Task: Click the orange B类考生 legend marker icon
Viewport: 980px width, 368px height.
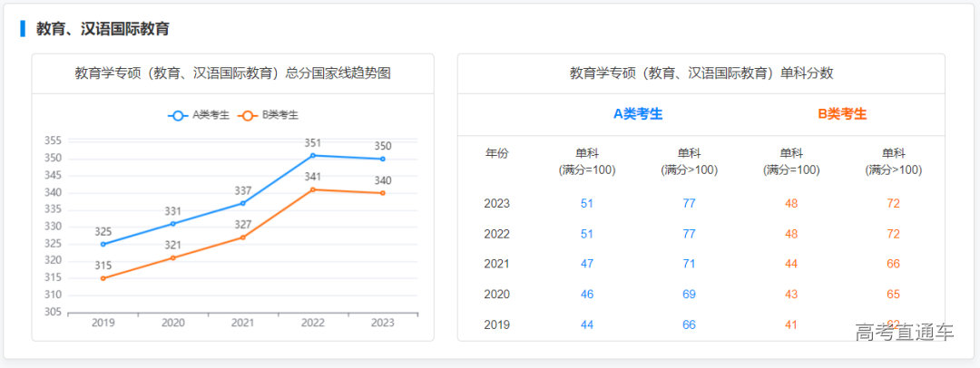Action: [249, 115]
